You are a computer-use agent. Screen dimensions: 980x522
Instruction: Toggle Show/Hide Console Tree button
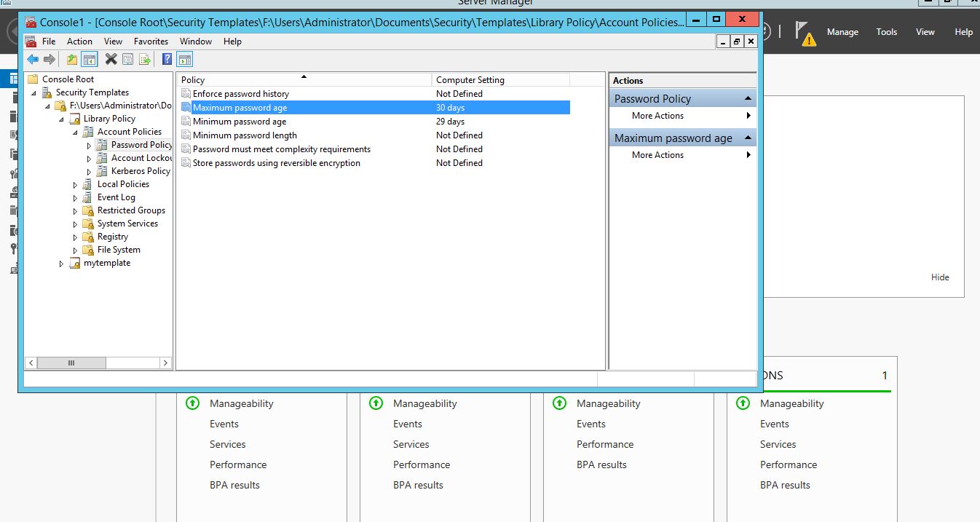coord(90,60)
